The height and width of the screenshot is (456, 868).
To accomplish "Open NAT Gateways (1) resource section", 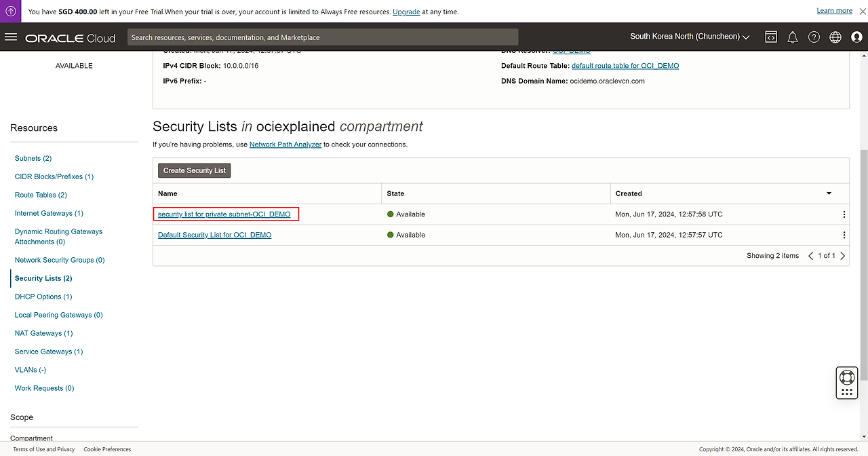I will (43, 333).
